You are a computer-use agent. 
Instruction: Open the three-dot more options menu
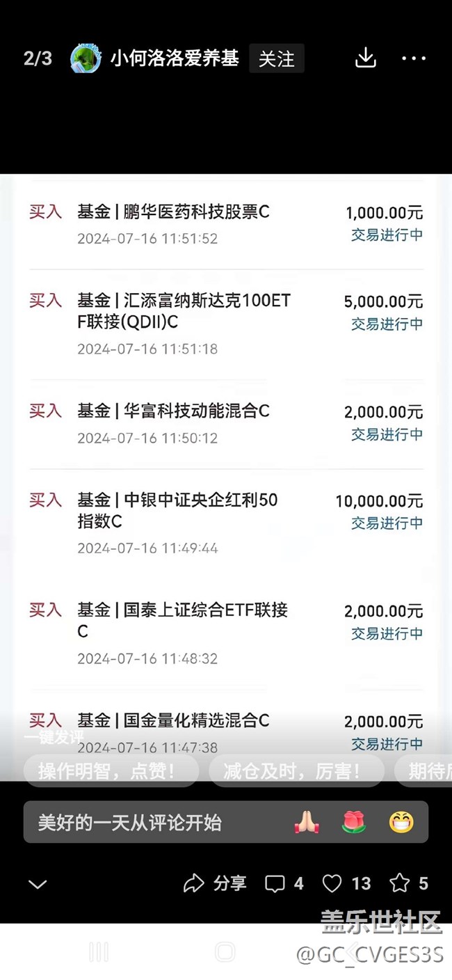tap(414, 58)
